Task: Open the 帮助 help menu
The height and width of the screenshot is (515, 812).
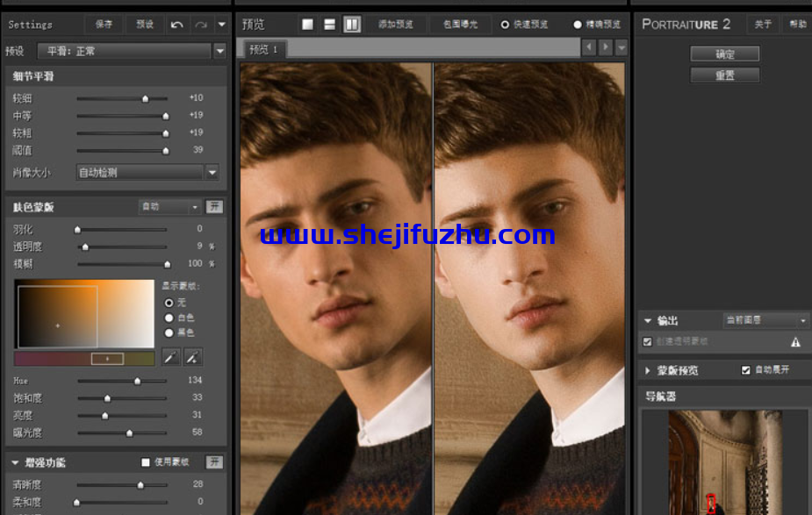Action: point(797,25)
